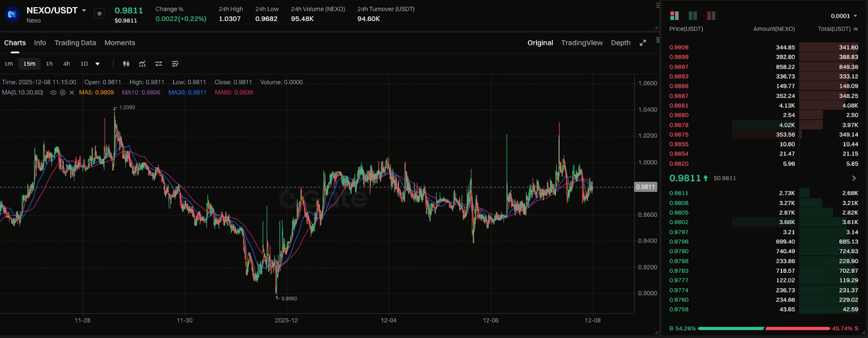
Task: Click the header panel drag handle icon
Action: pos(658,5)
